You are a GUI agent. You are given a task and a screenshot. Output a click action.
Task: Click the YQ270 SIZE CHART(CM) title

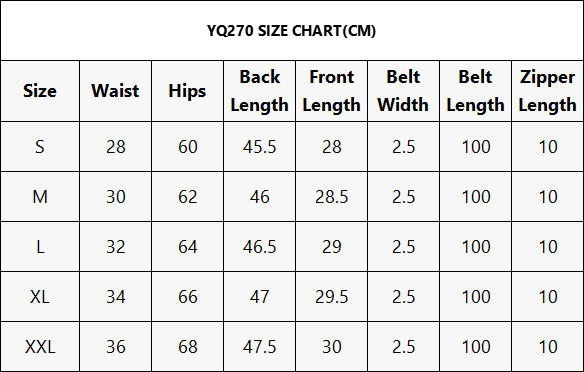point(291,31)
